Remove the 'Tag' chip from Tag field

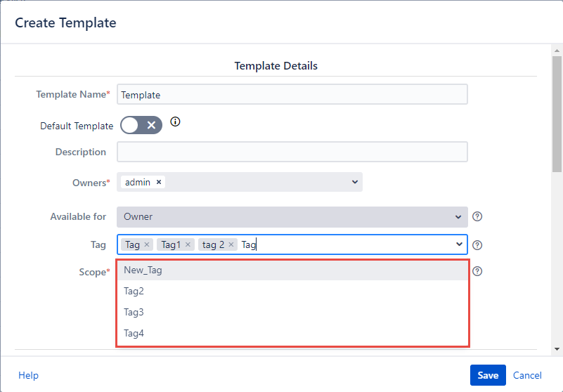click(147, 244)
